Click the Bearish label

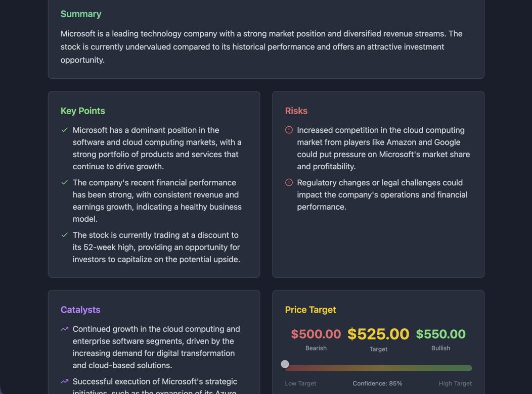[316, 348]
